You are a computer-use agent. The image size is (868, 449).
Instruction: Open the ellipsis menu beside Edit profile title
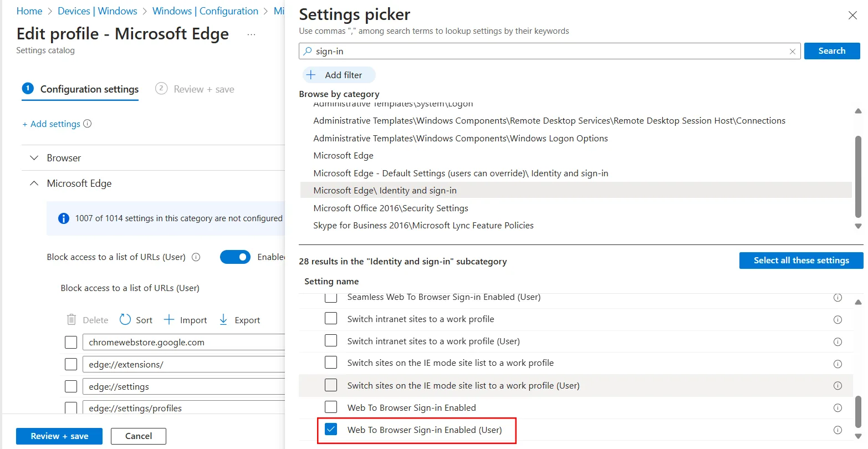point(251,34)
